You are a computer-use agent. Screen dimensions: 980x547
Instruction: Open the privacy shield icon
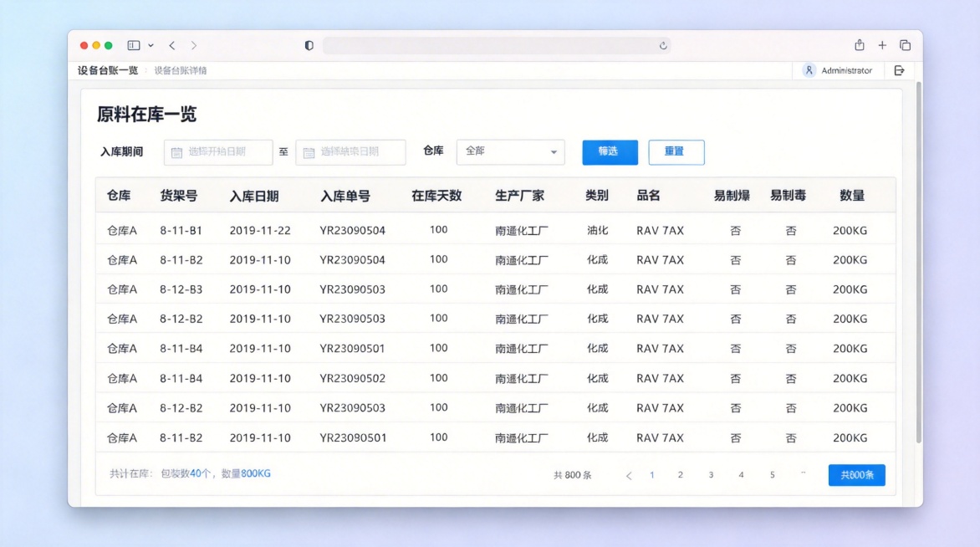(x=309, y=45)
